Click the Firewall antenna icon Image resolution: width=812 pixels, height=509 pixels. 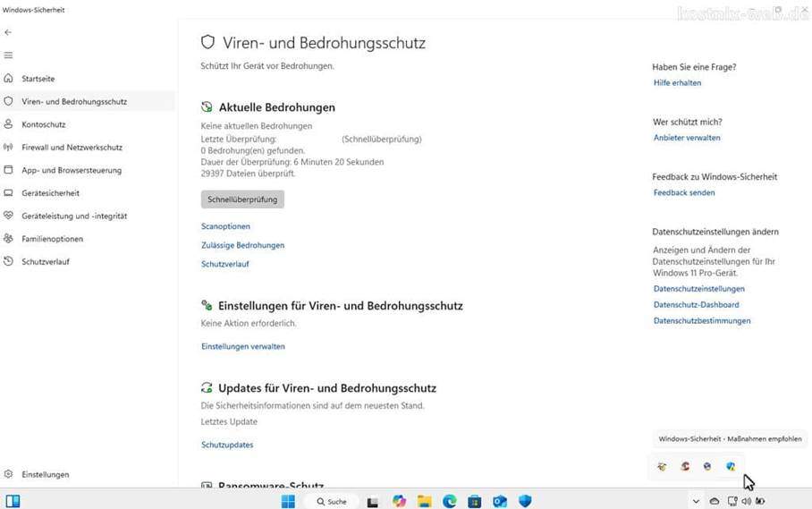coord(8,147)
